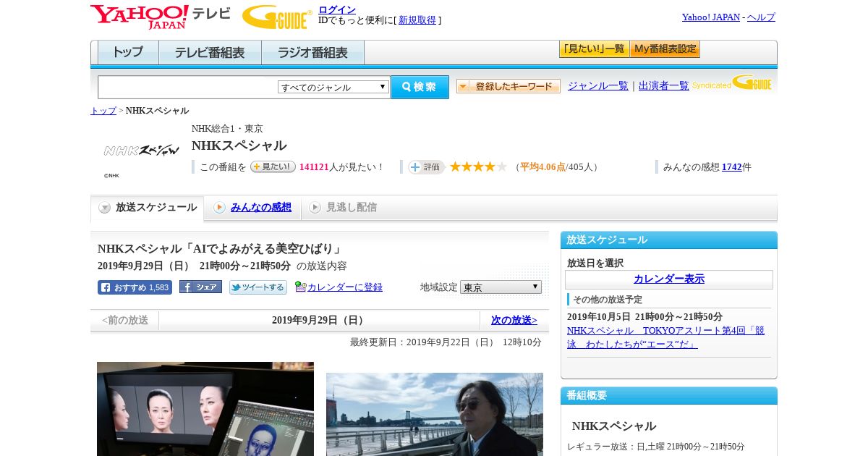Click 最終更新日 2019年9月22日 text
Viewport: 868px width, 456px height.
(446, 342)
